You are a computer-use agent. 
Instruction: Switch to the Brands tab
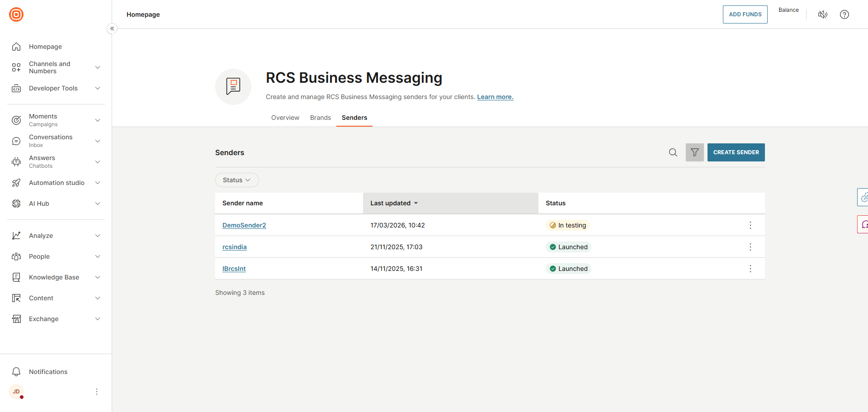320,118
